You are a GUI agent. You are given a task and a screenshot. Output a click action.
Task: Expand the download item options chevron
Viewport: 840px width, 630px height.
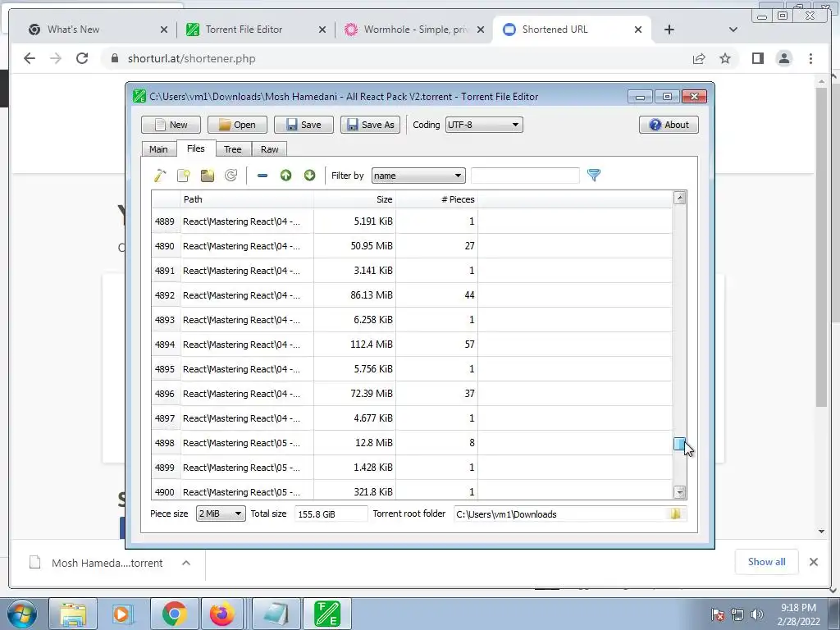coord(186,563)
